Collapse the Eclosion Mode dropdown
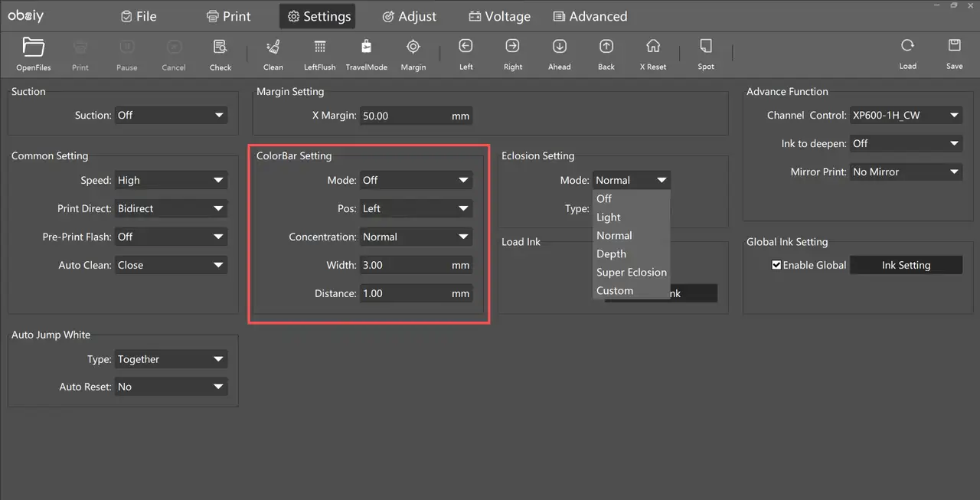The width and height of the screenshot is (980, 500). click(632, 181)
